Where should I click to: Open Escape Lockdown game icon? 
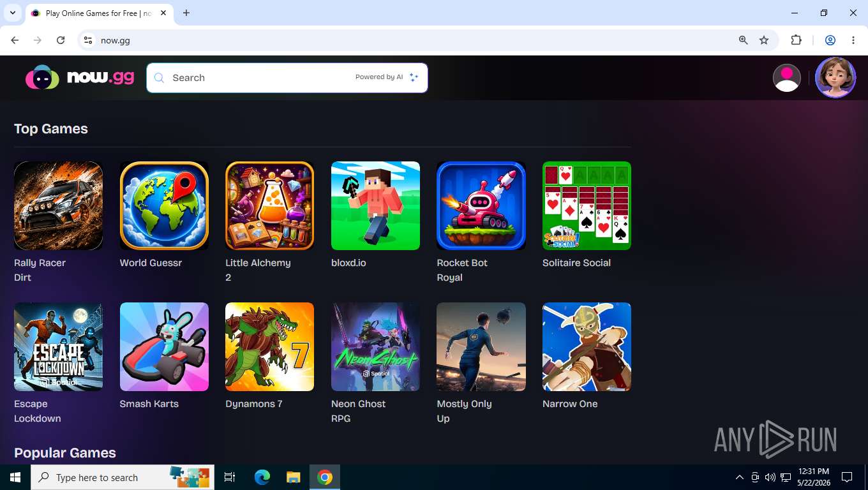pyautogui.click(x=58, y=346)
